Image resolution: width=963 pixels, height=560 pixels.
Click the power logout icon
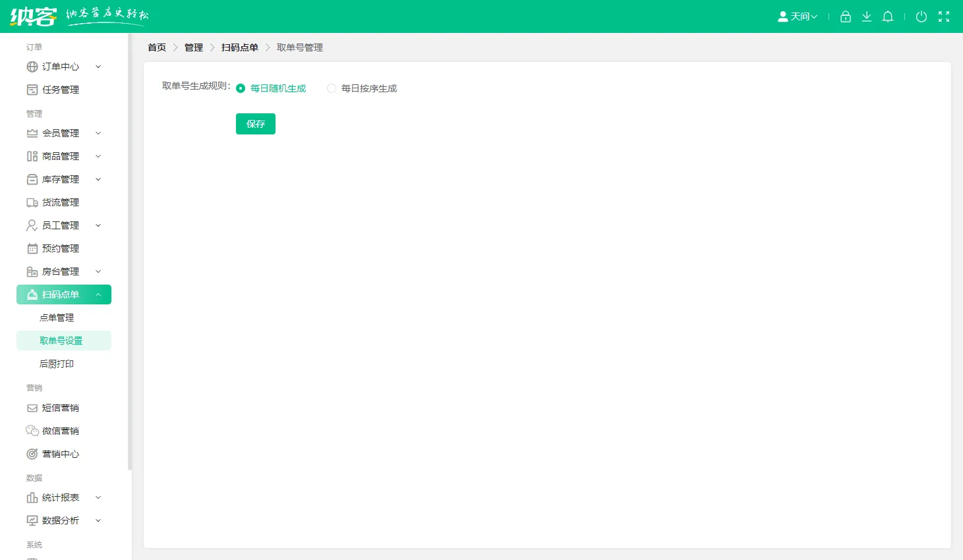[921, 16]
